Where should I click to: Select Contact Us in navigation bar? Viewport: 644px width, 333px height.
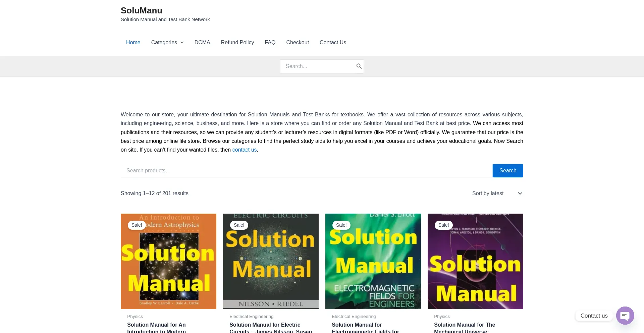point(333,43)
